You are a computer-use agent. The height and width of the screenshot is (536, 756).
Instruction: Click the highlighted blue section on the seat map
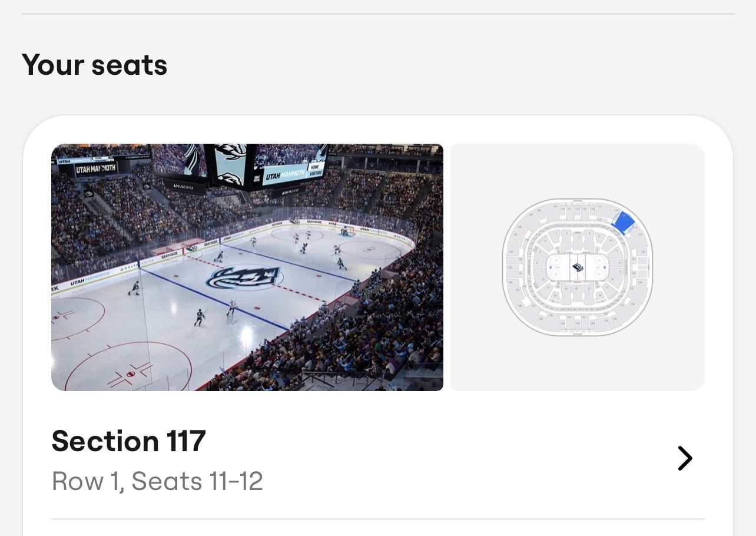coord(624,223)
